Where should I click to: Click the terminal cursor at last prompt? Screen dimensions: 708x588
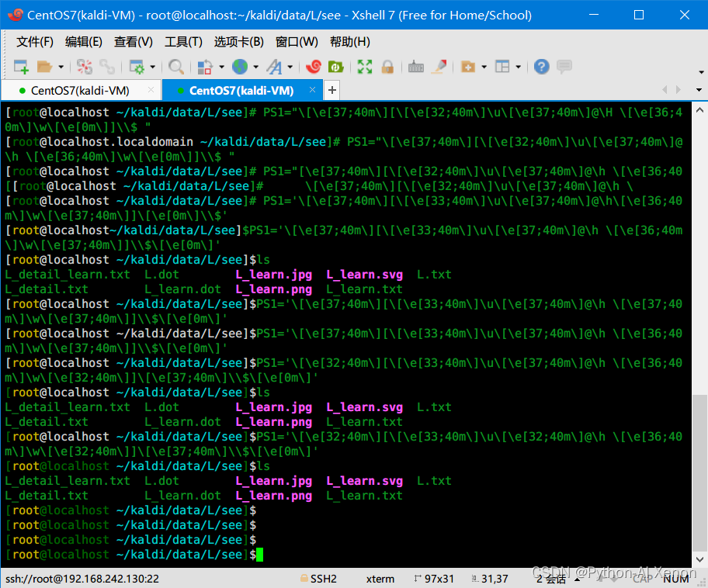point(259,555)
